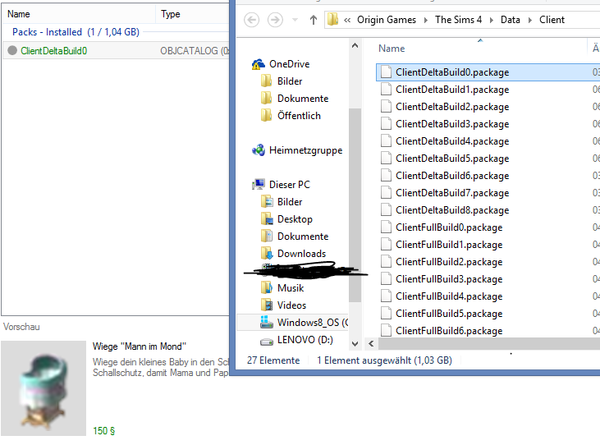Click navigation pane scroll up arrow
The image size is (600, 441).
point(355,46)
